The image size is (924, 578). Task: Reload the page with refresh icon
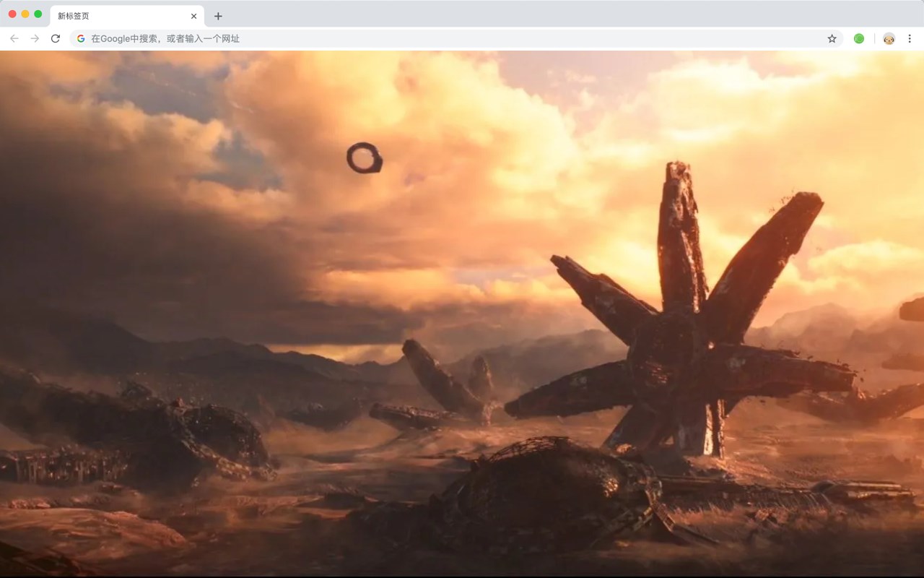coord(55,38)
